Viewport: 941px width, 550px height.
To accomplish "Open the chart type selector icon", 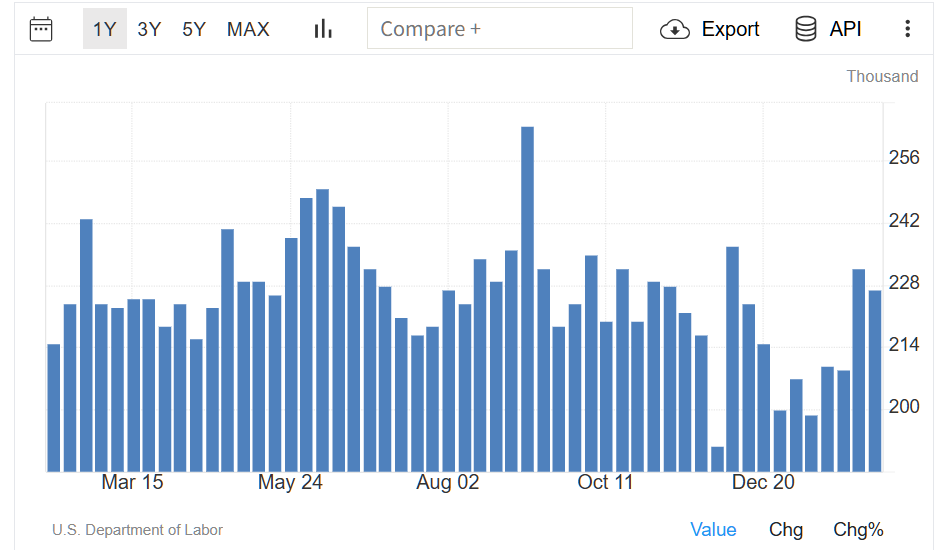I will pyautogui.click(x=323, y=29).
